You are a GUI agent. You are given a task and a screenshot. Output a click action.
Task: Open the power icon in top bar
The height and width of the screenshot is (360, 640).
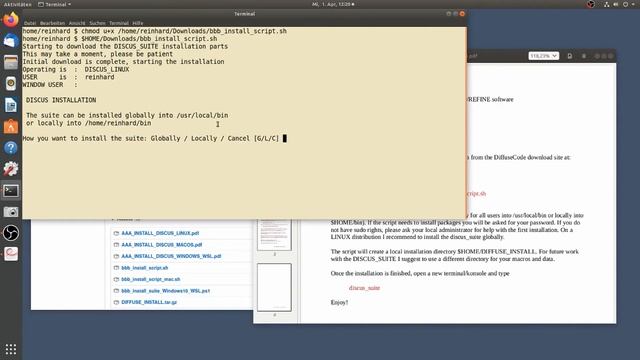(x=625, y=4)
